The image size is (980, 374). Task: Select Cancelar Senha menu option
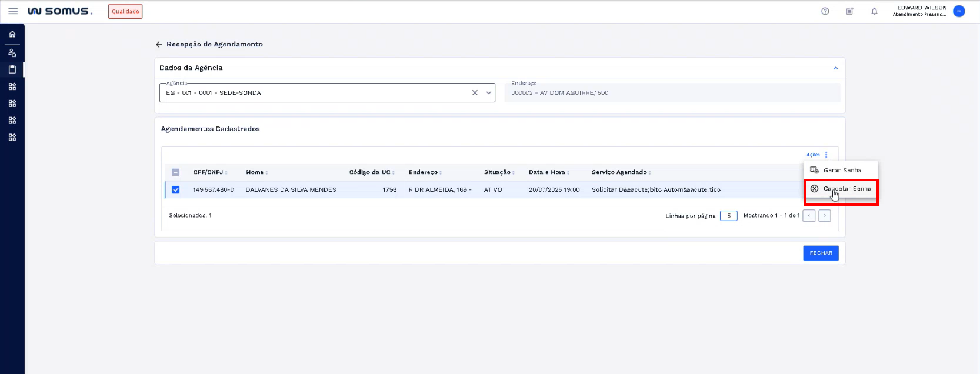[x=846, y=189]
